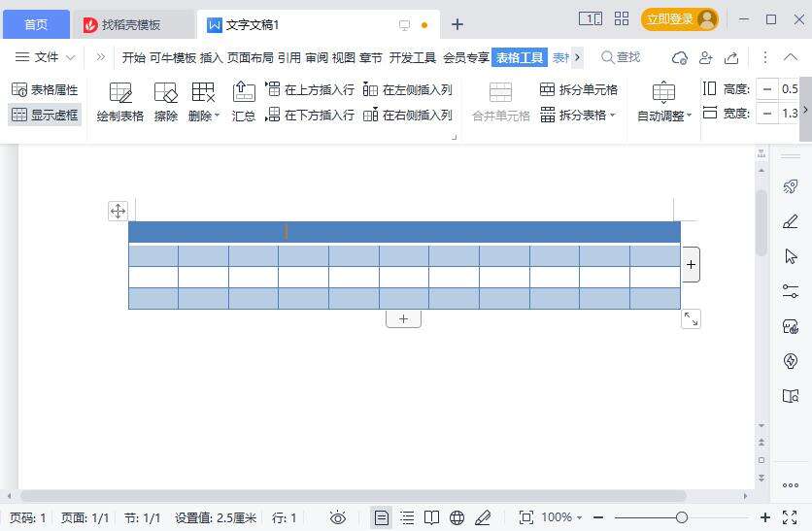Click the zoom slider handle

(x=682, y=517)
